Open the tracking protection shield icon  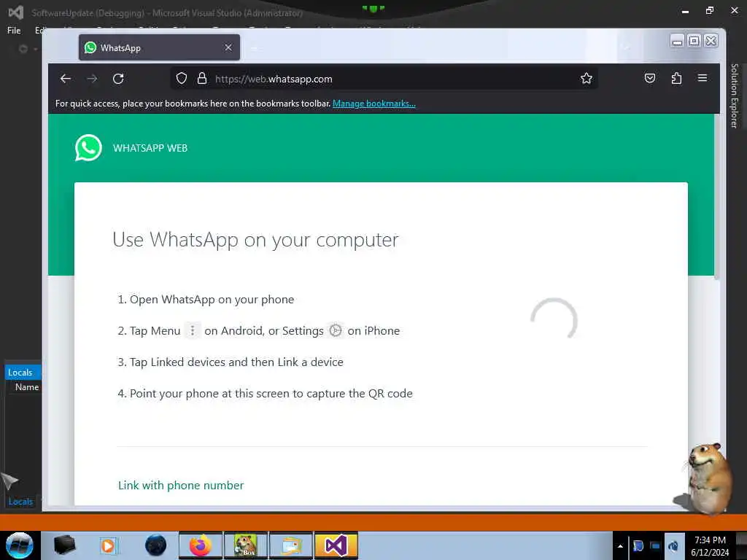tap(181, 78)
